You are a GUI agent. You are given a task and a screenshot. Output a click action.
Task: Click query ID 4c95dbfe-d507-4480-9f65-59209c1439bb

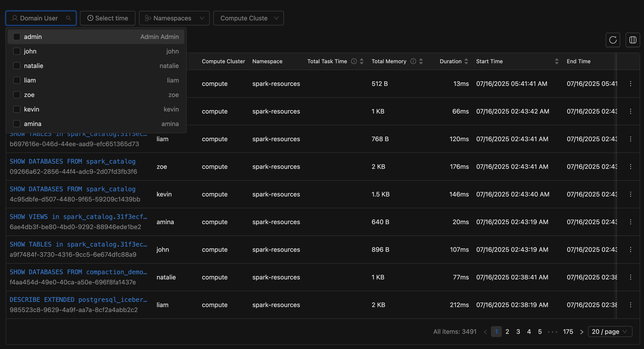(x=75, y=199)
